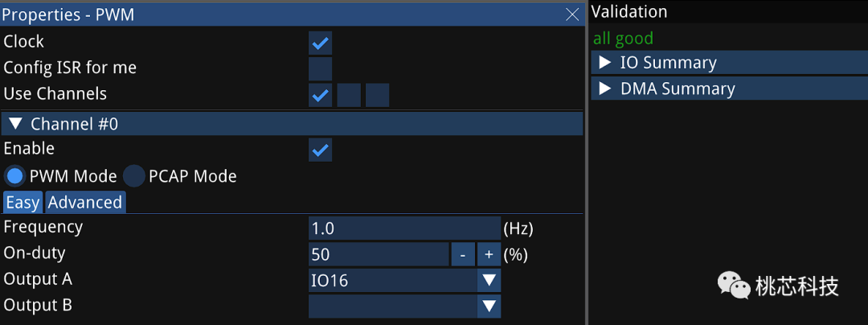The height and width of the screenshot is (325, 868).
Task: Select PWM Mode radio button
Action: 15,177
